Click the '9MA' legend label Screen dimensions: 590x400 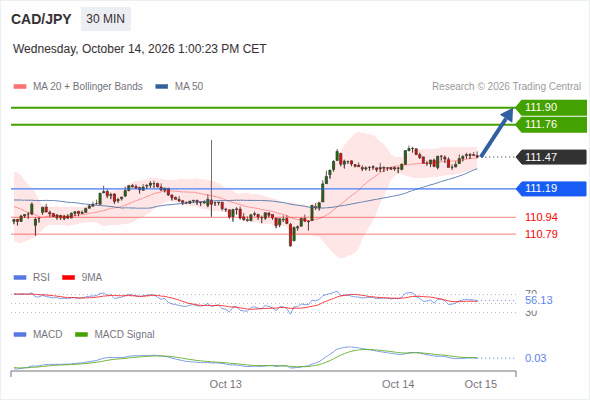[x=92, y=277]
